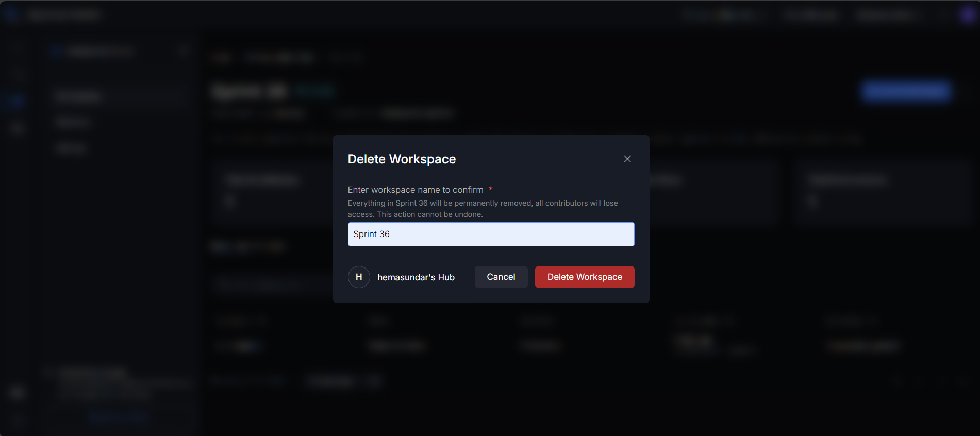This screenshot has height=436, width=980.
Task: Click the lower left rail icon near bottom
Action: point(17,393)
